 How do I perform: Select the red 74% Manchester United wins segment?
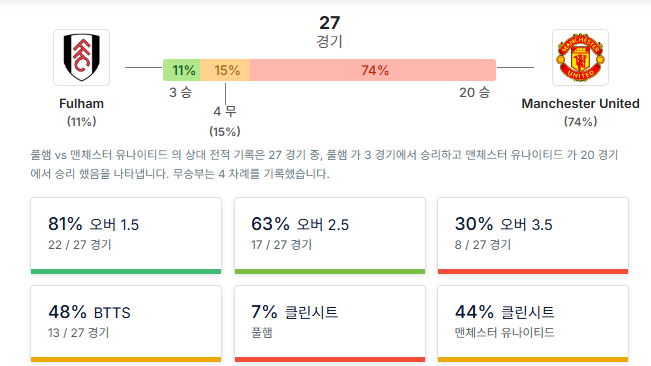(x=373, y=70)
